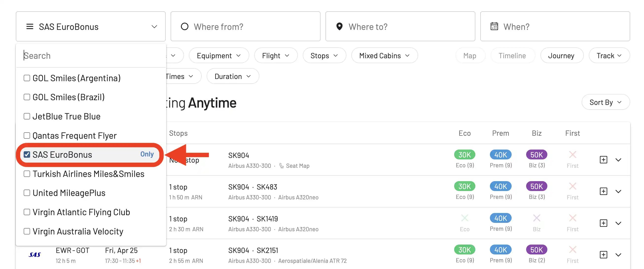Click the origin circle icon
This screenshot has width=644, height=269.
tap(184, 26)
